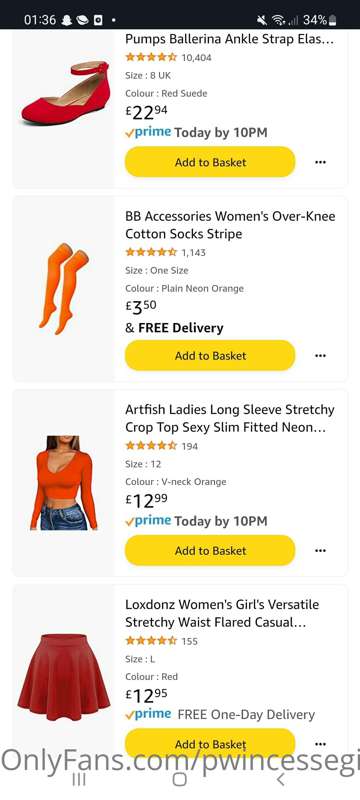Open more options for orange over-knee socks
360x800 pixels.
pos(320,356)
